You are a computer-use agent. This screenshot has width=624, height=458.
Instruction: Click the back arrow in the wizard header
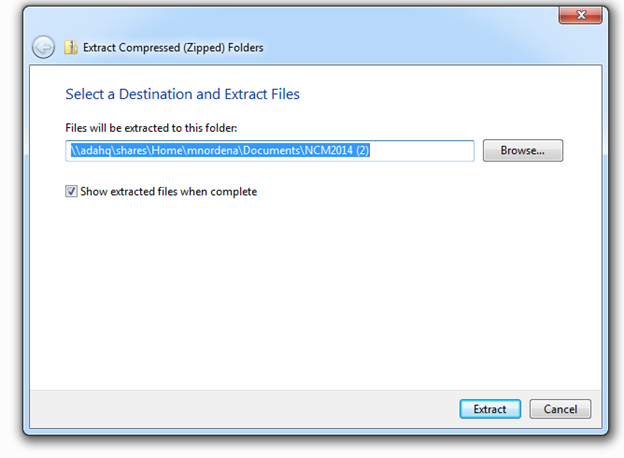[43, 47]
